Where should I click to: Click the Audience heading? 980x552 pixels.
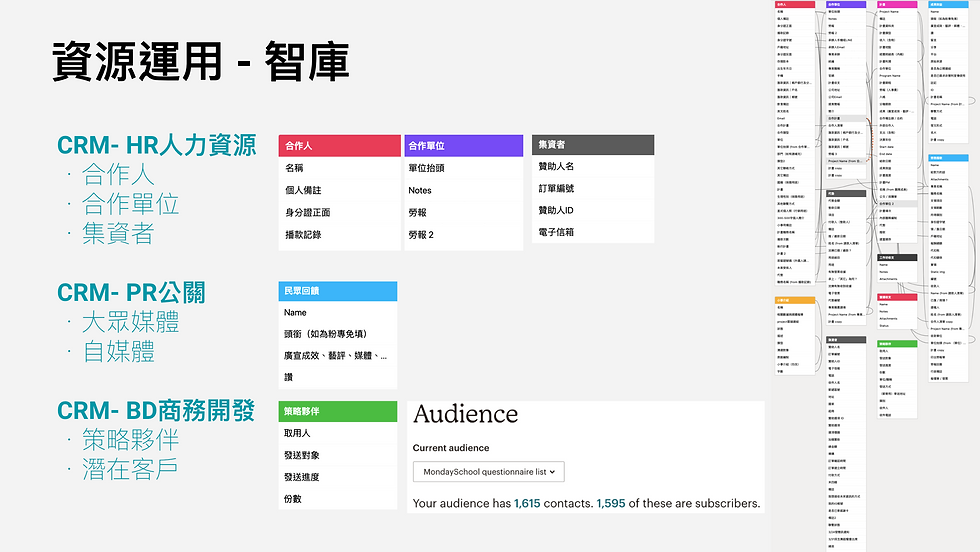click(x=466, y=414)
